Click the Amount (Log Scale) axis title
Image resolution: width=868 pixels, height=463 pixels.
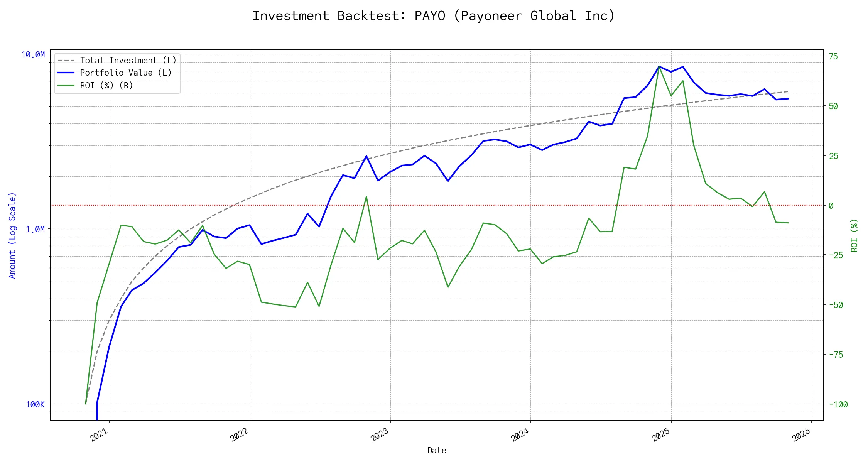click(x=12, y=235)
